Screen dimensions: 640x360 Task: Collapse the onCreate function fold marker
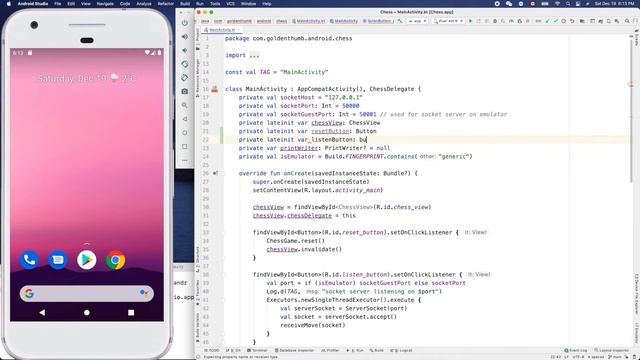(224, 173)
